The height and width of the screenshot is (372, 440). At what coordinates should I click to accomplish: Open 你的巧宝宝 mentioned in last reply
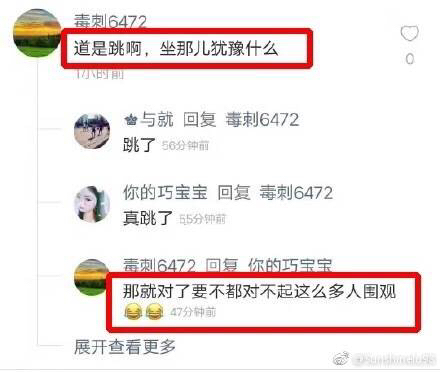290,266
